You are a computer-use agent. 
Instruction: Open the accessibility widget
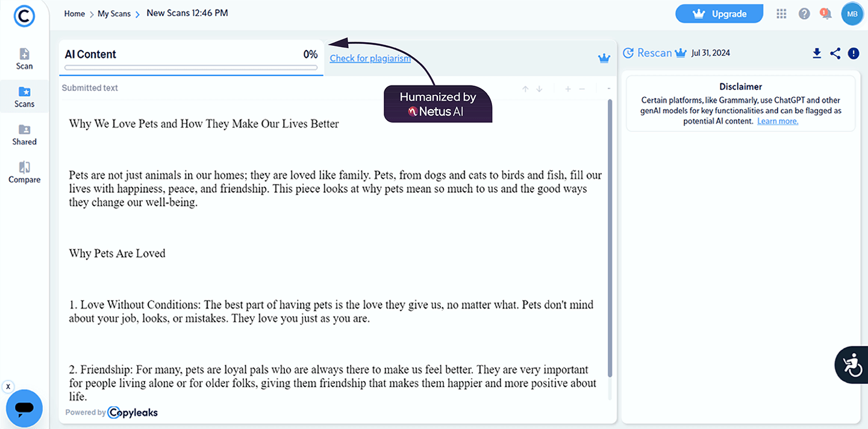click(852, 365)
